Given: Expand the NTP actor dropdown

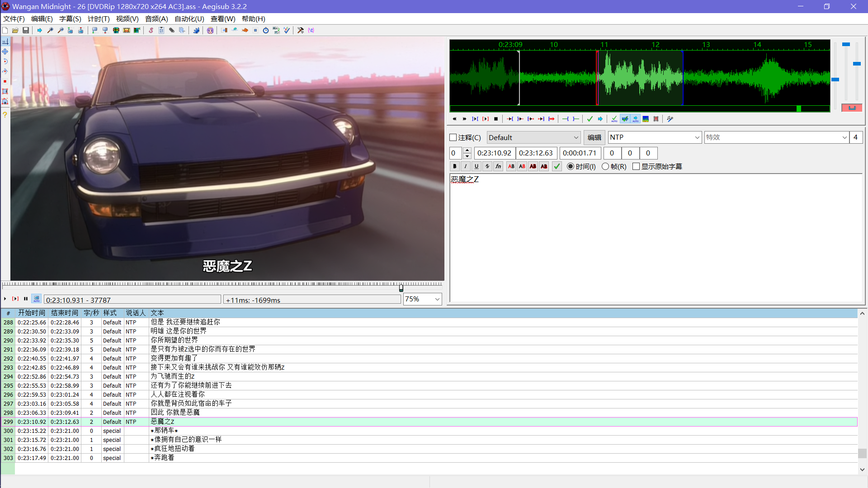Looking at the screenshot, I should pos(697,137).
